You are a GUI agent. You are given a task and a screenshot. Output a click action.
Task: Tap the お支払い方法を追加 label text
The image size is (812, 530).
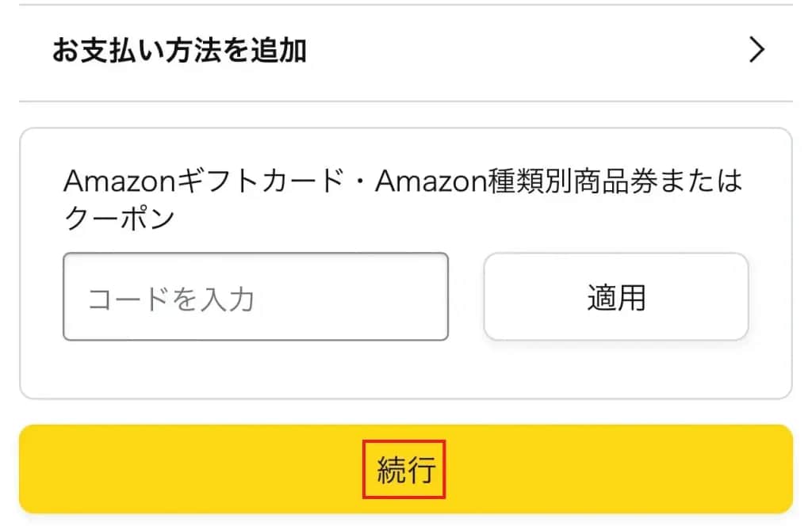[x=179, y=51]
